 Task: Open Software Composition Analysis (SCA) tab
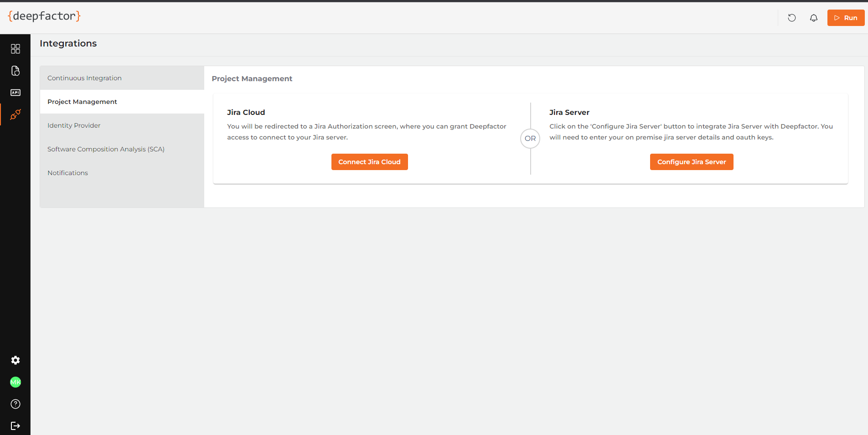(122, 149)
